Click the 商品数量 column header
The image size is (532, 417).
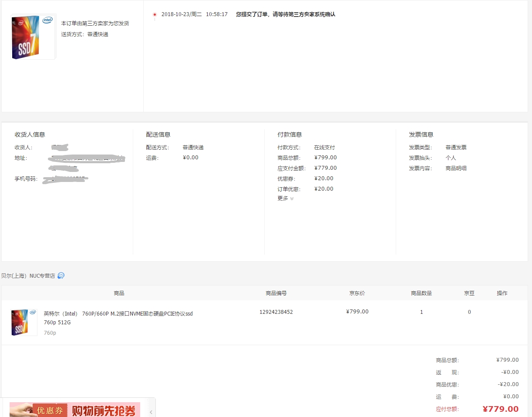[421, 293]
